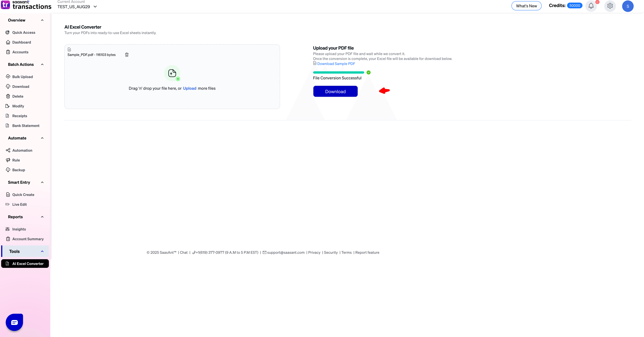Click the Insights sliders icon
The height and width of the screenshot is (337, 644).
pyautogui.click(x=8, y=229)
